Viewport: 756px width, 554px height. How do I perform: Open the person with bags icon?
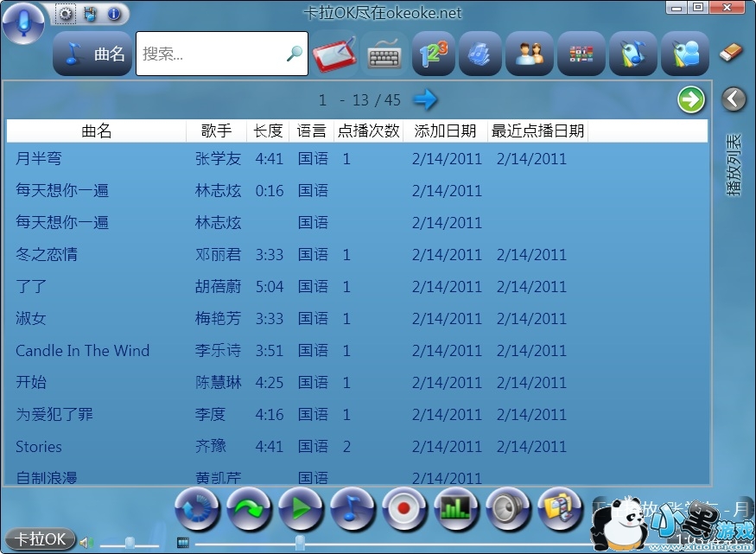tap(684, 54)
